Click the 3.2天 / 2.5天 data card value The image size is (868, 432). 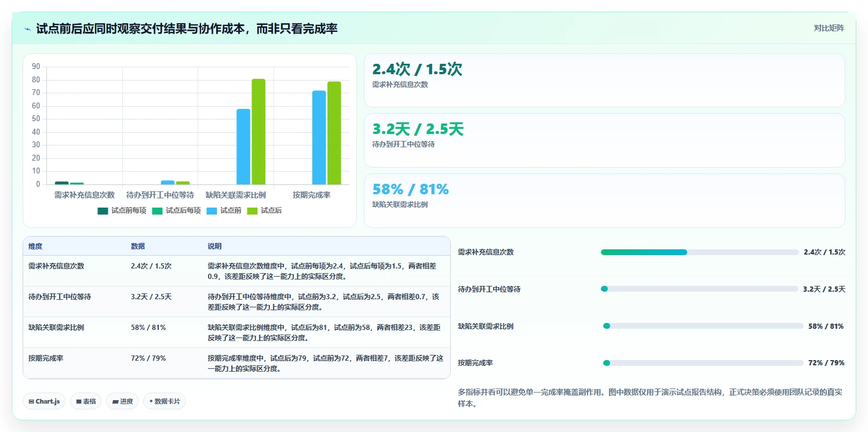(x=418, y=129)
